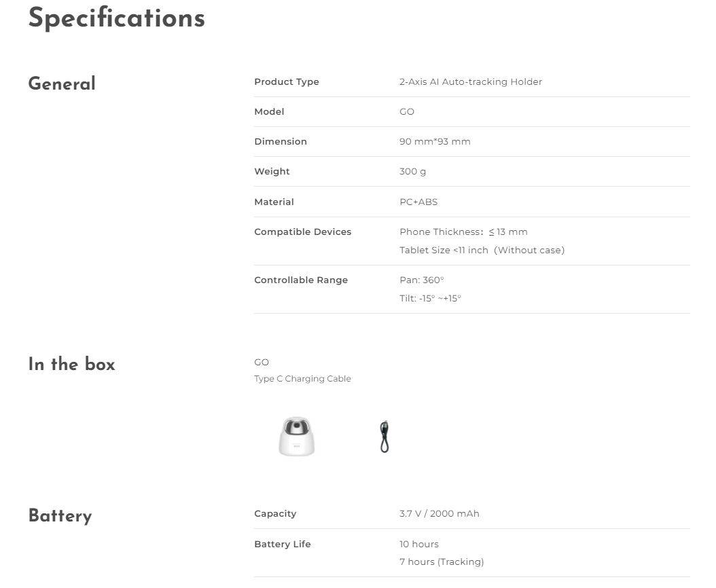
Task: Click the Weight value 300 g
Action: [x=413, y=172]
